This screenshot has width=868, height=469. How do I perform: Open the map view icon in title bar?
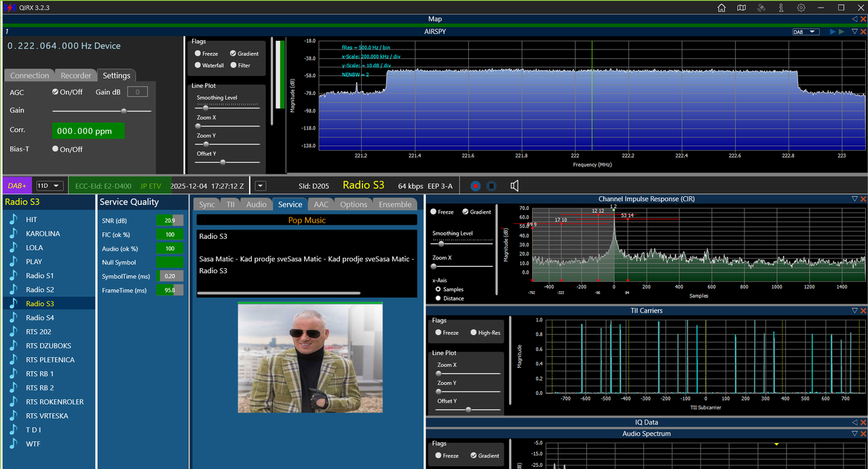pos(741,7)
